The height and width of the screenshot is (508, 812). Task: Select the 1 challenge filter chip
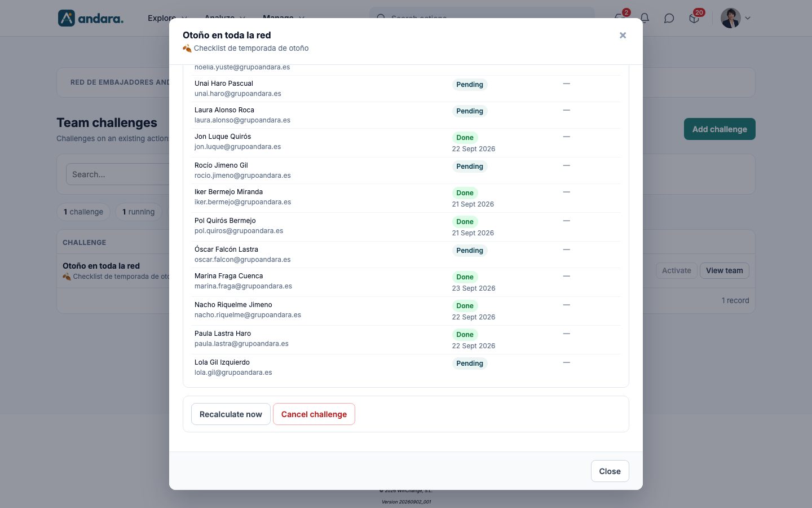(x=83, y=212)
